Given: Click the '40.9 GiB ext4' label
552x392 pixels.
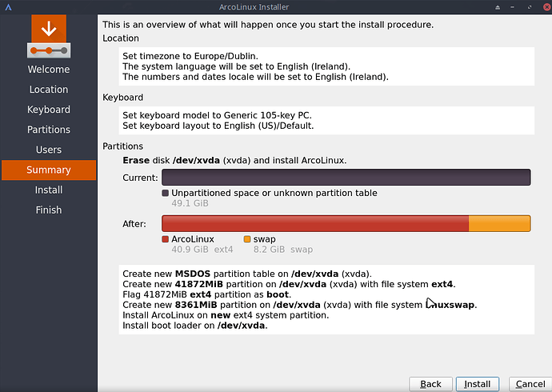Looking at the screenshot, I should coord(202,250).
